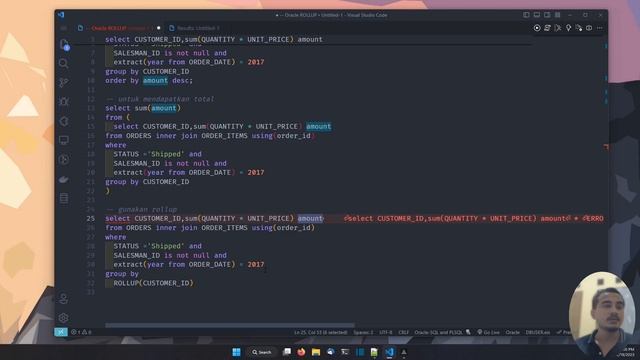This screenshot has height=360, width=640.
Task: Click the DBUSER.xe status bar entry
Action: [x=538, y=332]
